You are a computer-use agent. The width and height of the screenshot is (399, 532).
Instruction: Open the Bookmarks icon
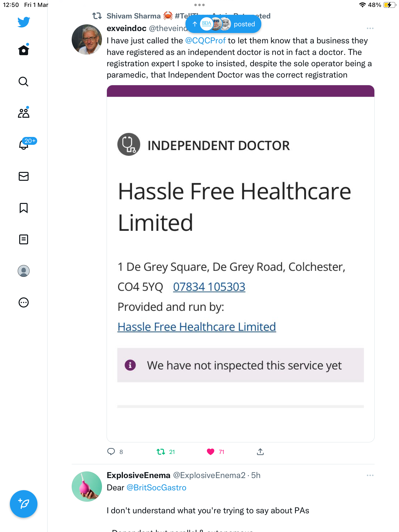pyautogui.click(x=24, y=208)
